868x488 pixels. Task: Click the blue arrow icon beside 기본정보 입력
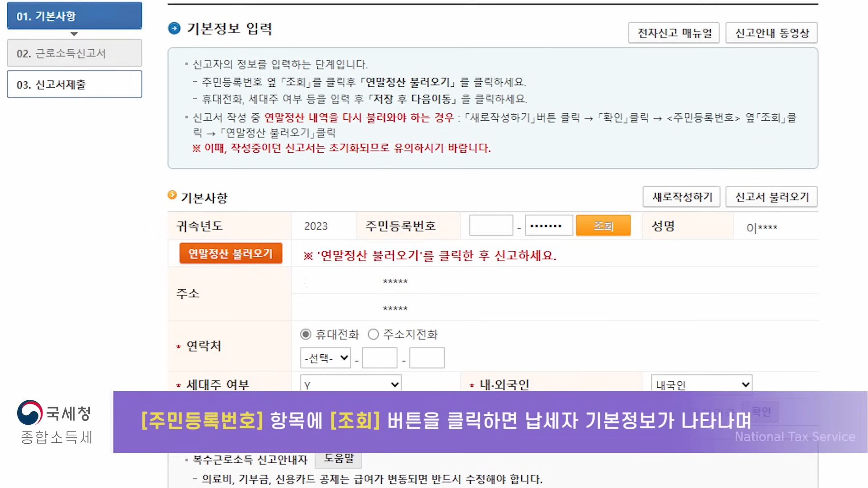click(x=174, y=28)
